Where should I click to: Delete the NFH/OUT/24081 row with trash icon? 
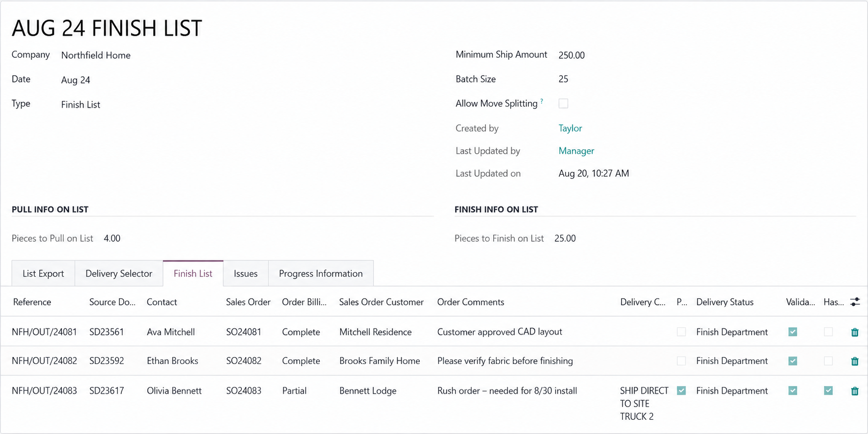click(x=855, y=332)
